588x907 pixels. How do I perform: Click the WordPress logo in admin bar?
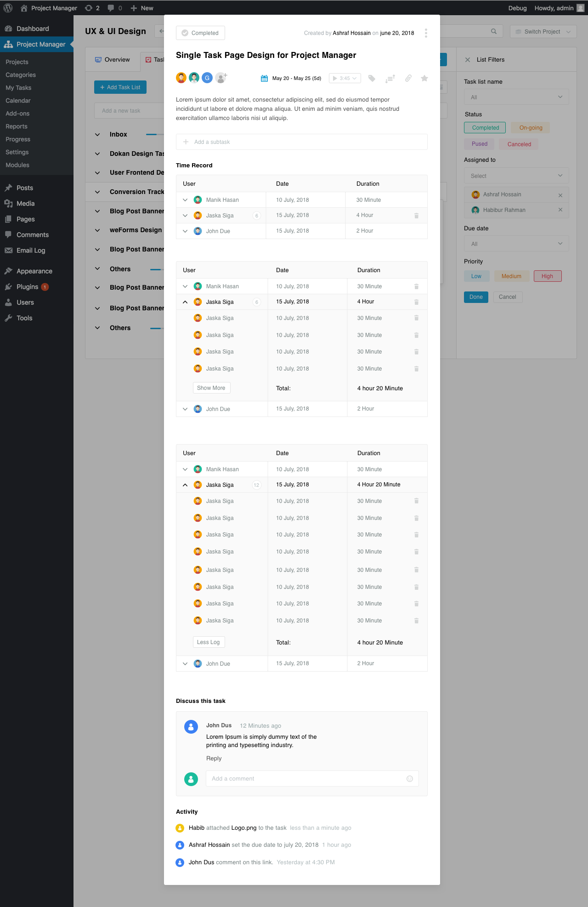[x=8, y=8]
